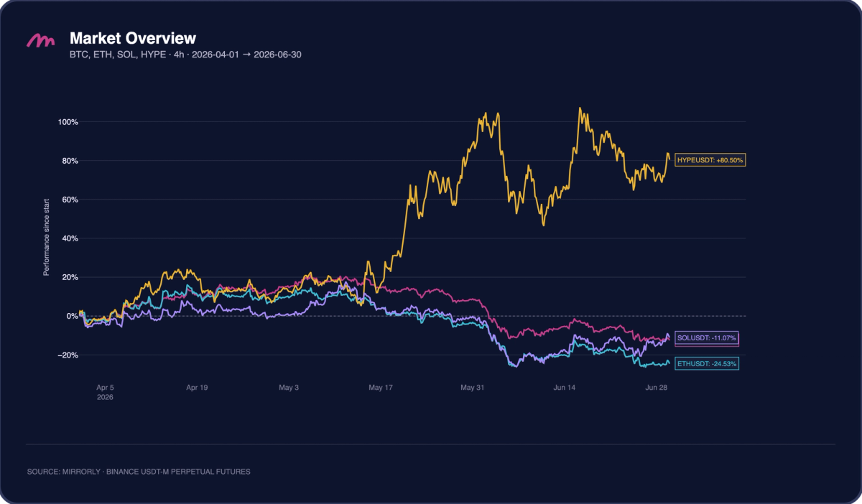
Task: Click the HYPEUSDT +80.50% end label
Action: pyautogui.click(x=711, y=161)
